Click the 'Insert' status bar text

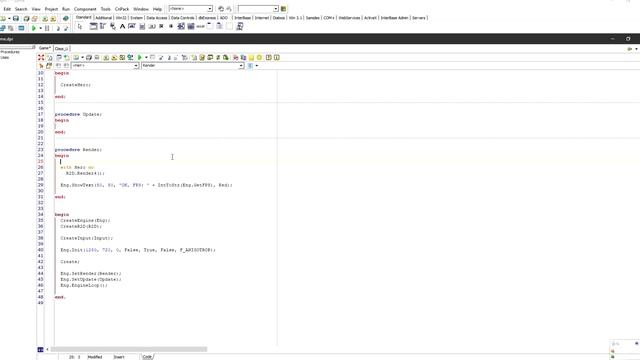tap(119, 357)
